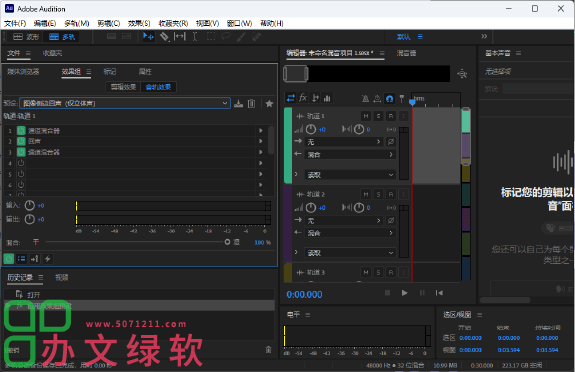Screen dimensions: 575x372
Task: Toggle power of effect slot 2 回声
Action: pyautogui.click(x=21, y=141)
